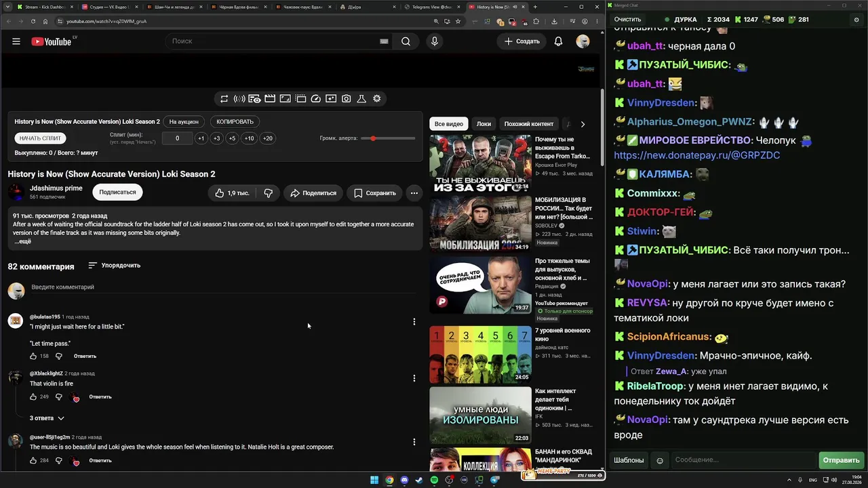Switch to the 'Чёрная Вдова' tab
This screenshot has height=488, width=868.
click(238, 7)
